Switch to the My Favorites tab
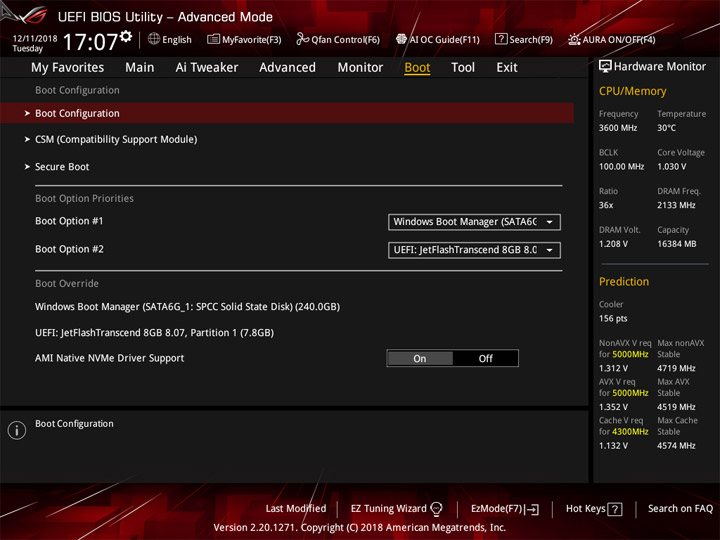720x540 pixels. 68,68
